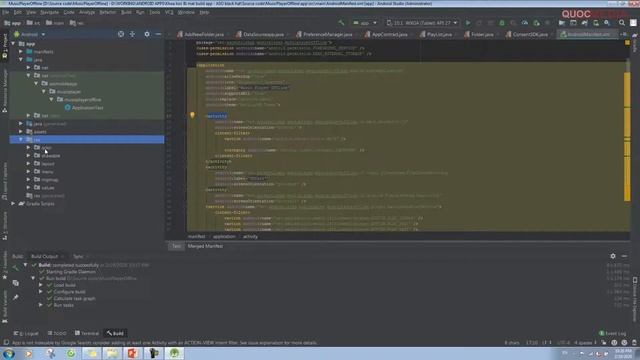
Task: Open the Build menu
Action: tap(126, 12)
